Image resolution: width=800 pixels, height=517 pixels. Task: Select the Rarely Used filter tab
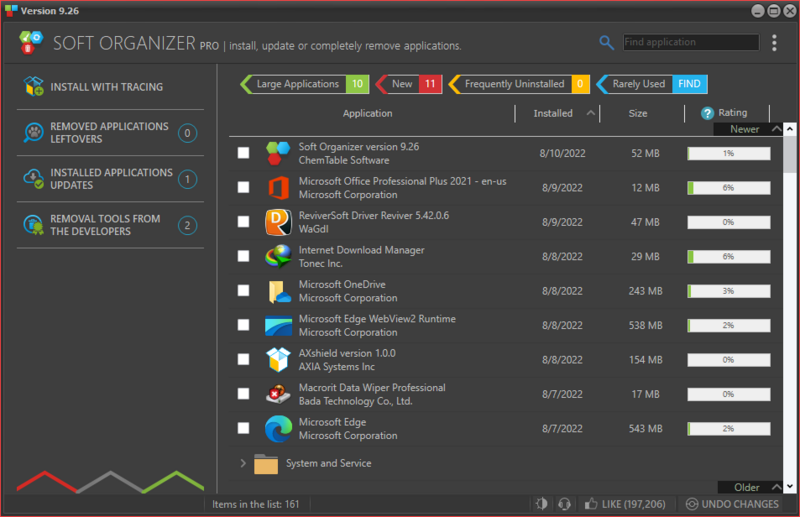(652, 84)
